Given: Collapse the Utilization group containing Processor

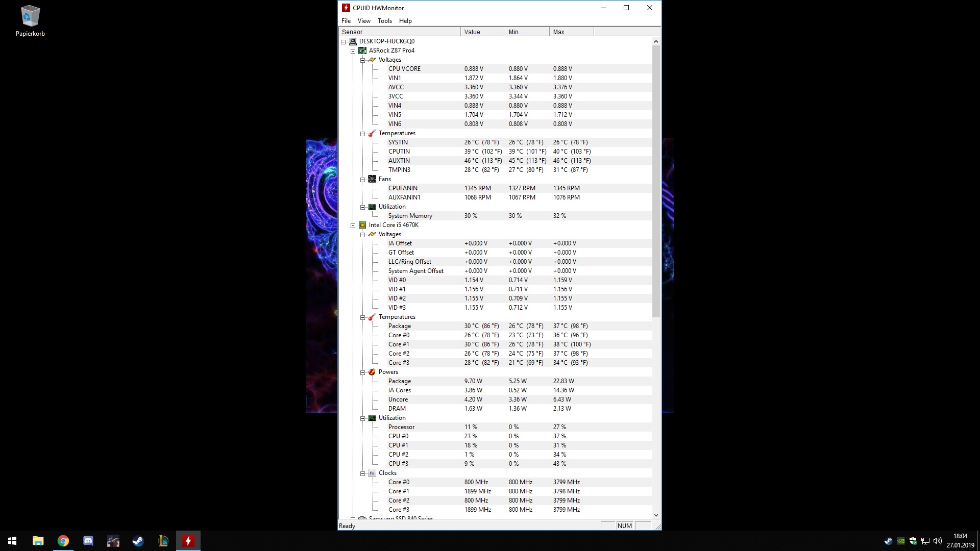Looking at the screenshot, I should pos(362,418).
